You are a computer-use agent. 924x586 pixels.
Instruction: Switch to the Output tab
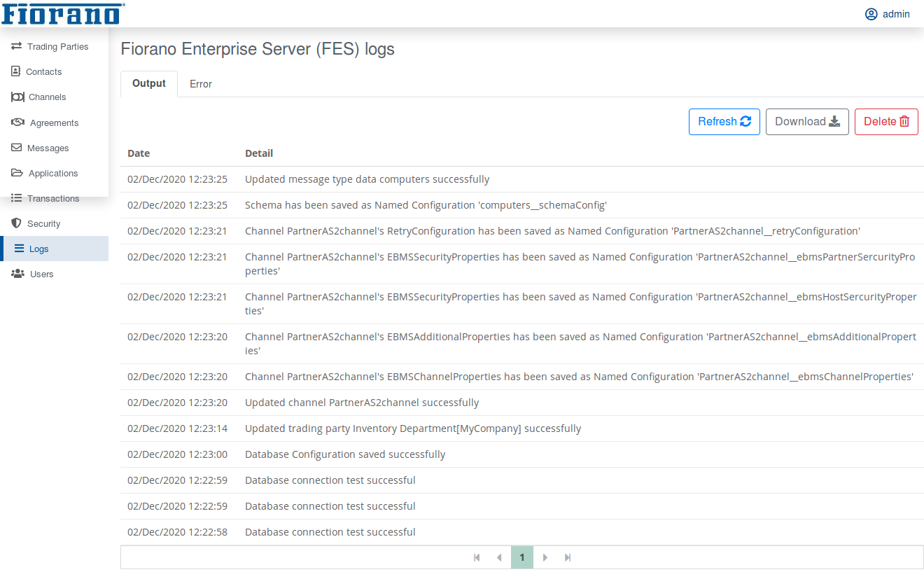tap(149, 83)
